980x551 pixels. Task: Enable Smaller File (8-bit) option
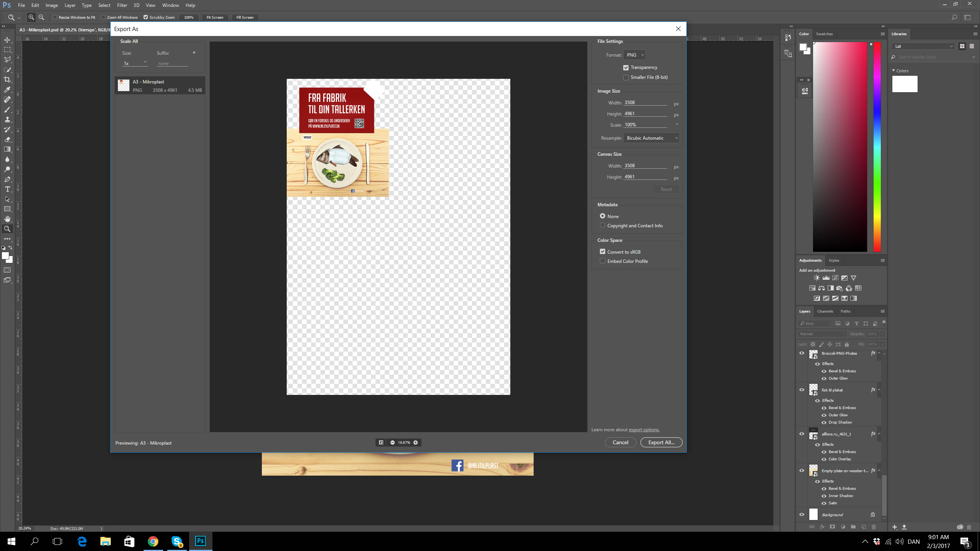[x=626, y=77]
